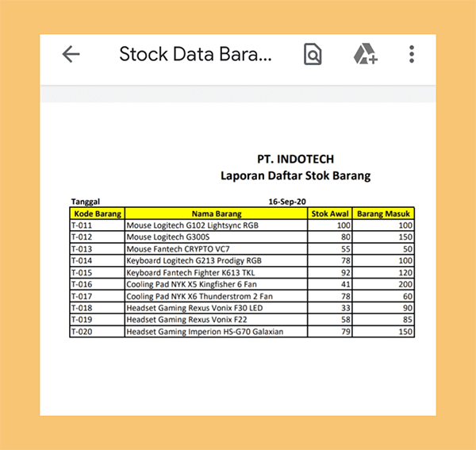Screen dimensions: 476x450
Task: Select code cell 'T-012'
Action: 98,237
